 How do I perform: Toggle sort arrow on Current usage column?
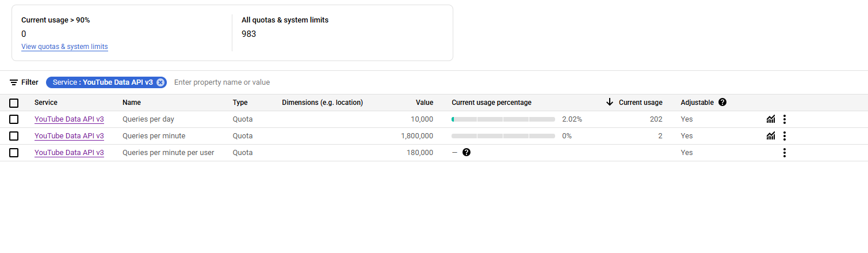610,103
